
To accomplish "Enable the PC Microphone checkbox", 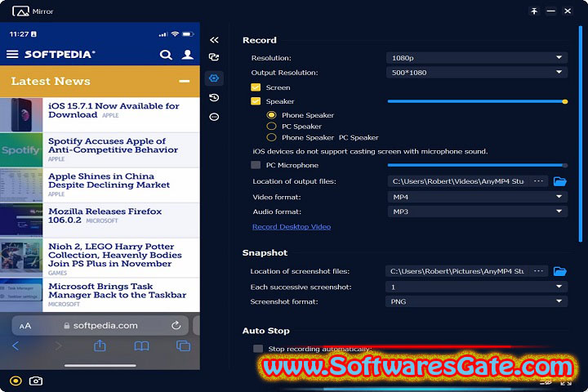I will click(x=256, y=165).
